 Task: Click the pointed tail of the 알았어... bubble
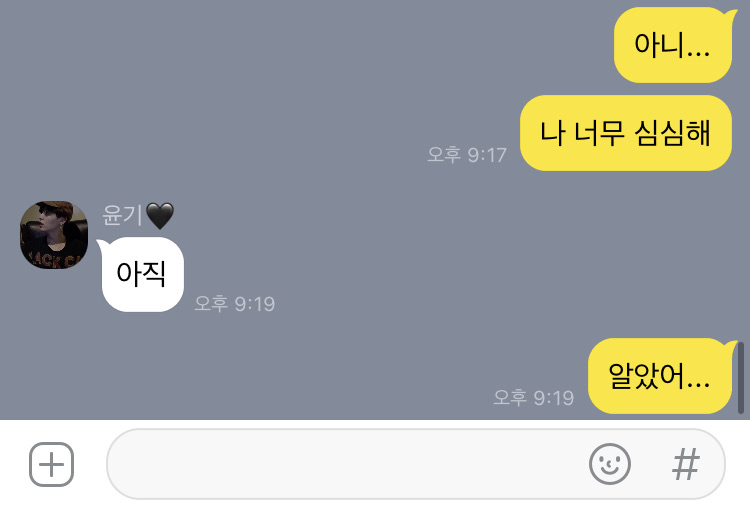[x=732, y=344]
